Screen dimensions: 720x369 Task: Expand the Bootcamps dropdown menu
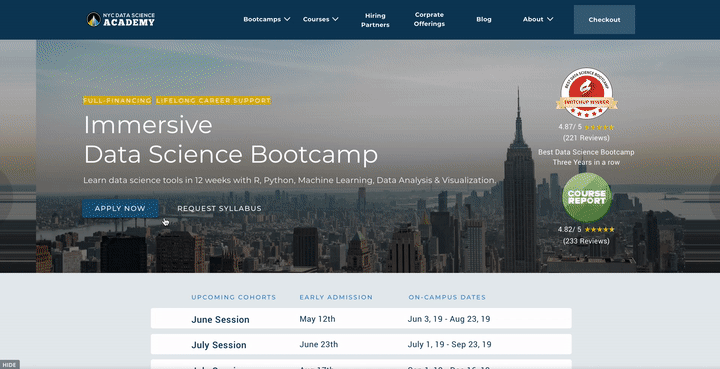[267, 19]
